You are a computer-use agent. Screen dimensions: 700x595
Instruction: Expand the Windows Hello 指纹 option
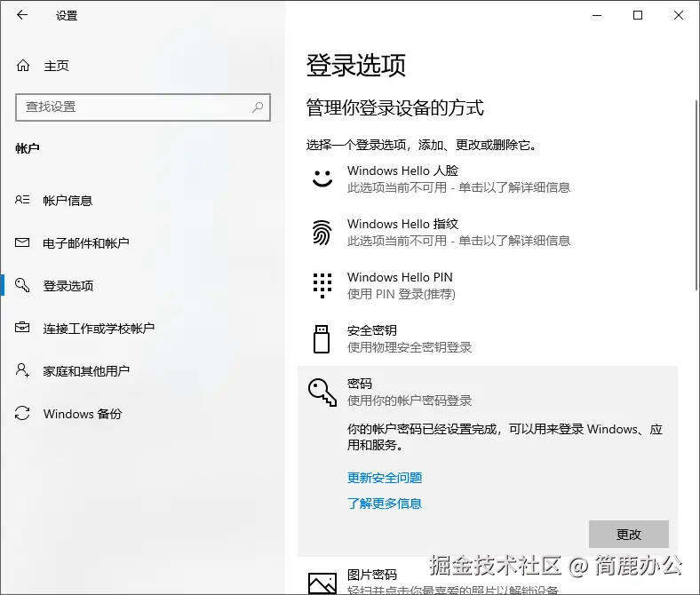(488, 232)
